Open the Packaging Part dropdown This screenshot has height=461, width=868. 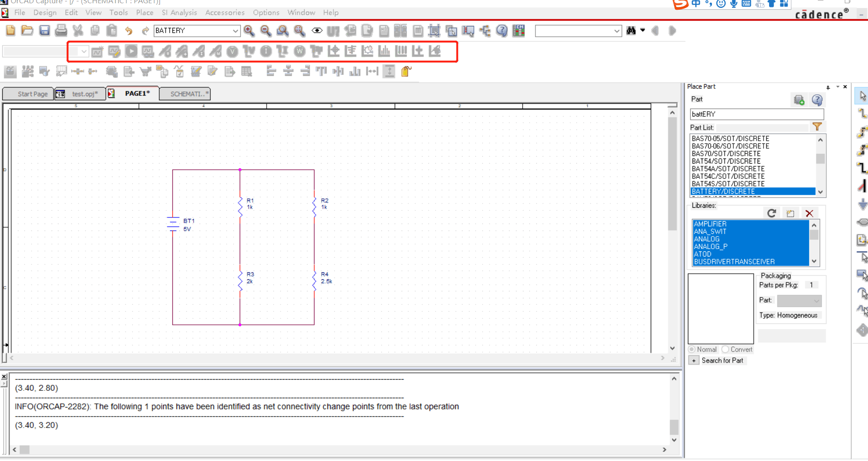(816, 301)
